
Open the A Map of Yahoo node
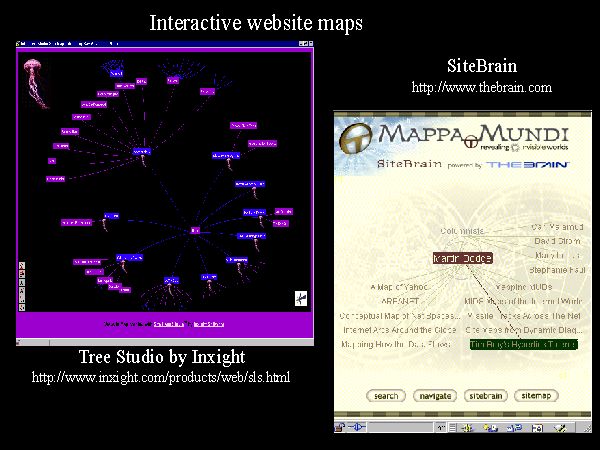(x=399, y=287)
